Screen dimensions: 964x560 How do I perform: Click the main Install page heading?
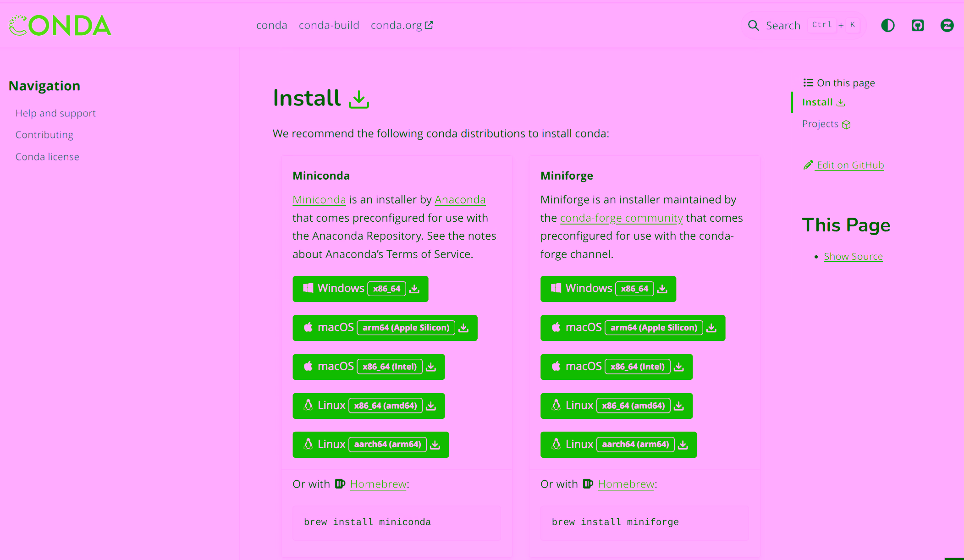coord(307,98)
